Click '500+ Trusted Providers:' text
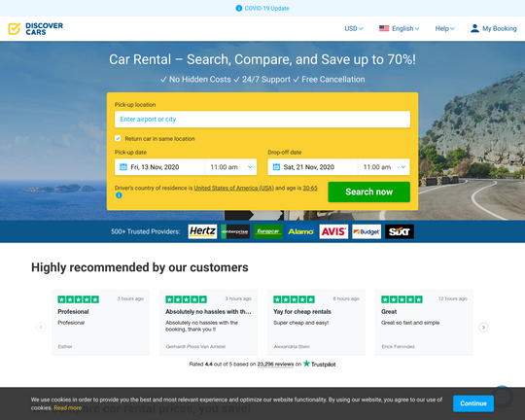 click(x=145, y=231)
